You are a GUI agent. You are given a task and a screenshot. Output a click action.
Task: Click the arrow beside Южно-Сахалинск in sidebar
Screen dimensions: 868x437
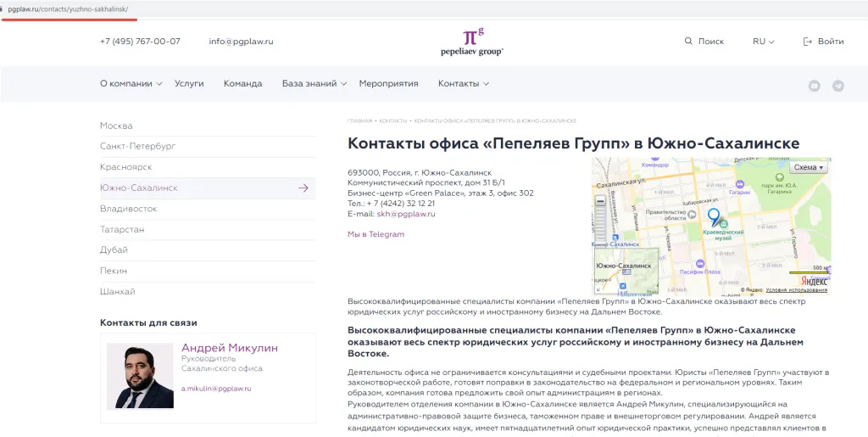pyautogui.click(x=303, y=188)
